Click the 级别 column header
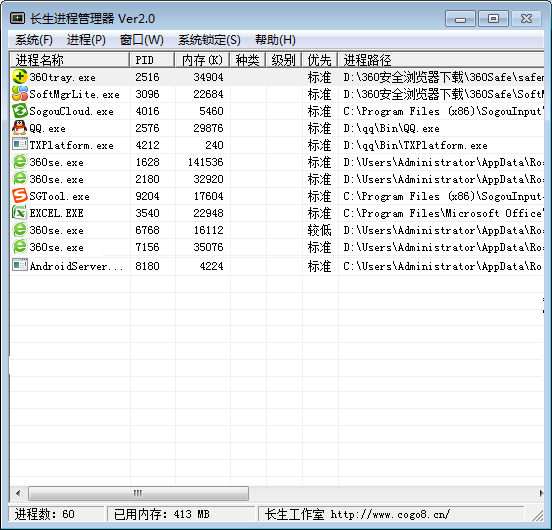The height and width of the screenshot is (530, 552). 284,60
